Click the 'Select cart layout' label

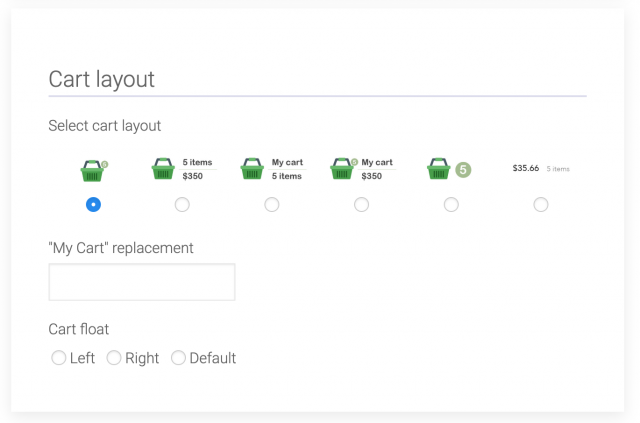105,126
